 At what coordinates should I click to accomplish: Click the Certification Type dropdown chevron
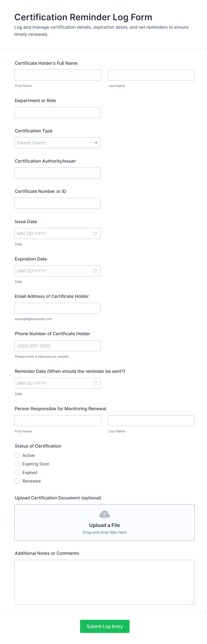tap(96, 143)
